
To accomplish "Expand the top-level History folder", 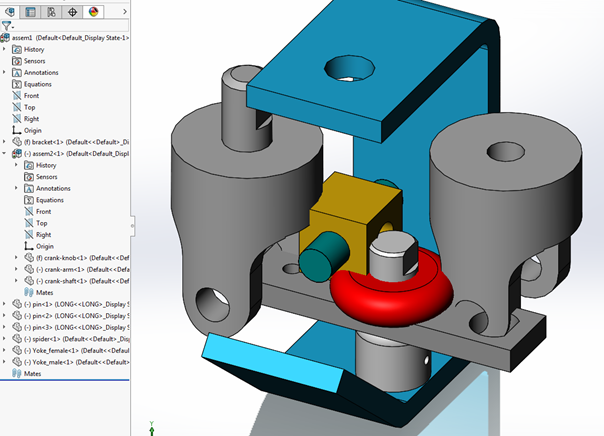I will click(x=5, y=49).
